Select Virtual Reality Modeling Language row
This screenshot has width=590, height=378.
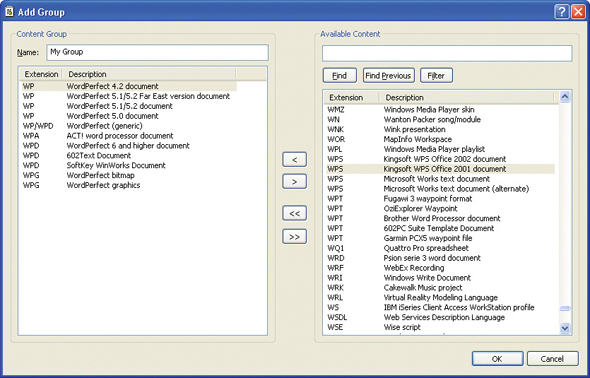coord(440,298)
